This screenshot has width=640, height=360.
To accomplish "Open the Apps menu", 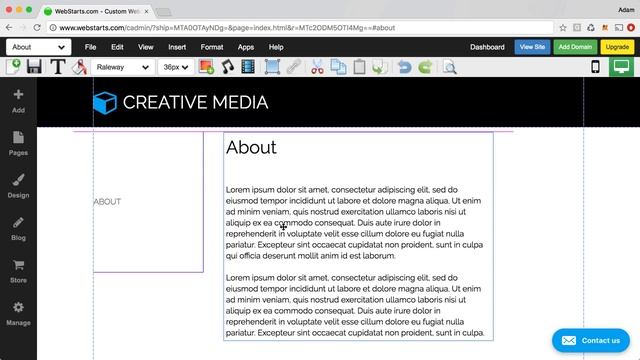I will [246, 47].
